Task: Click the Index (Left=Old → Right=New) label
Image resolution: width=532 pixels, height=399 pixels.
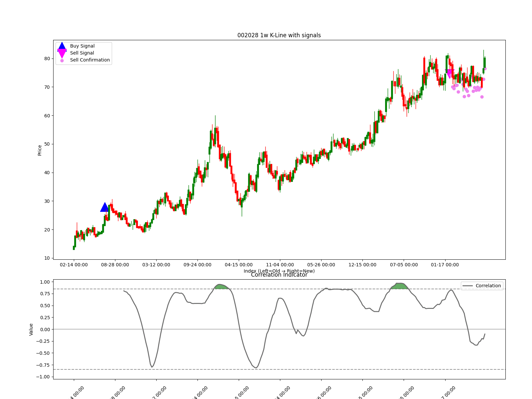Action: [x=279, y=271]
